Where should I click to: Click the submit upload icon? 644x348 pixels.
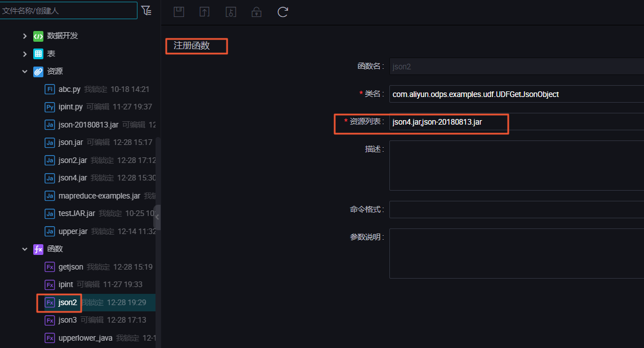[205, 11]
